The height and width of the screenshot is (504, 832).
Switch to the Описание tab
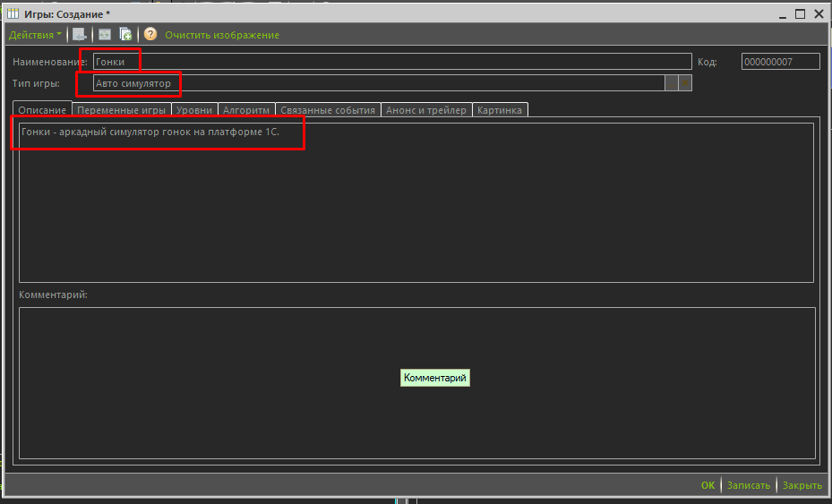[x=42, y=110]
